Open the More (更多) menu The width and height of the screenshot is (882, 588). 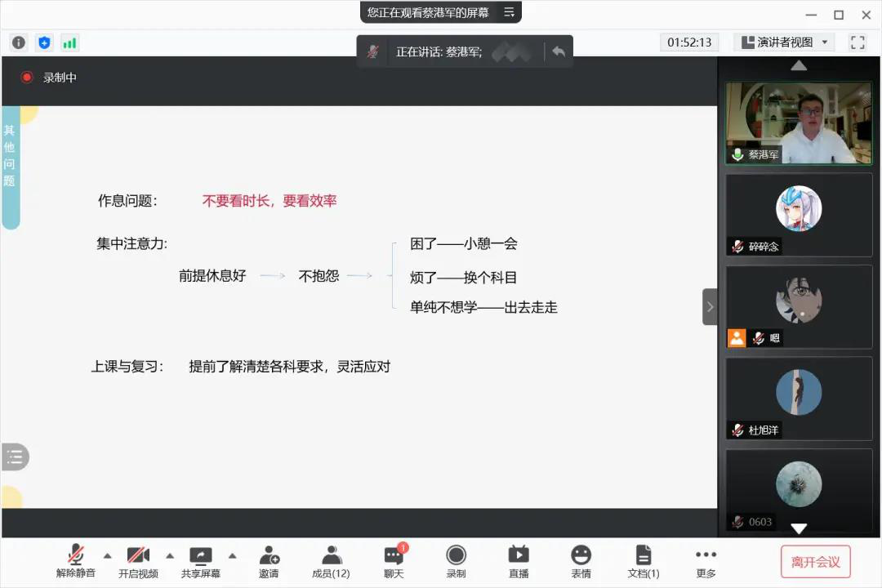[x=706, y=561]
